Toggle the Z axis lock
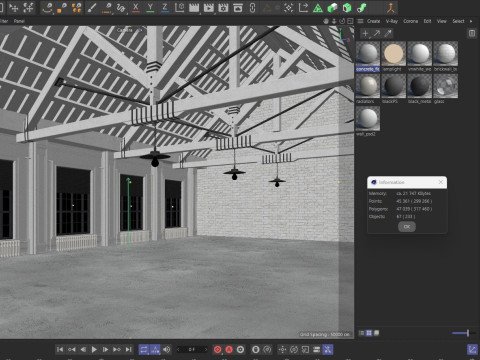 tap(165, 7)
